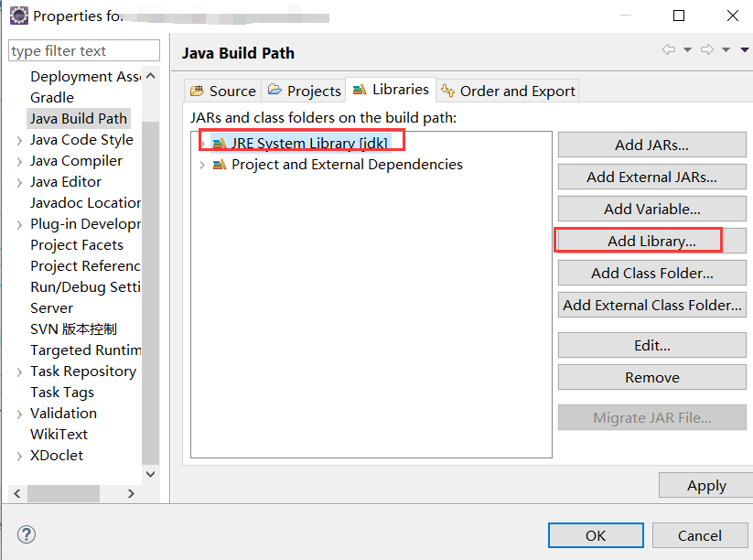753x560 pixels.
Task: Select Project References in the sidebar
Action: click(85, 266)
